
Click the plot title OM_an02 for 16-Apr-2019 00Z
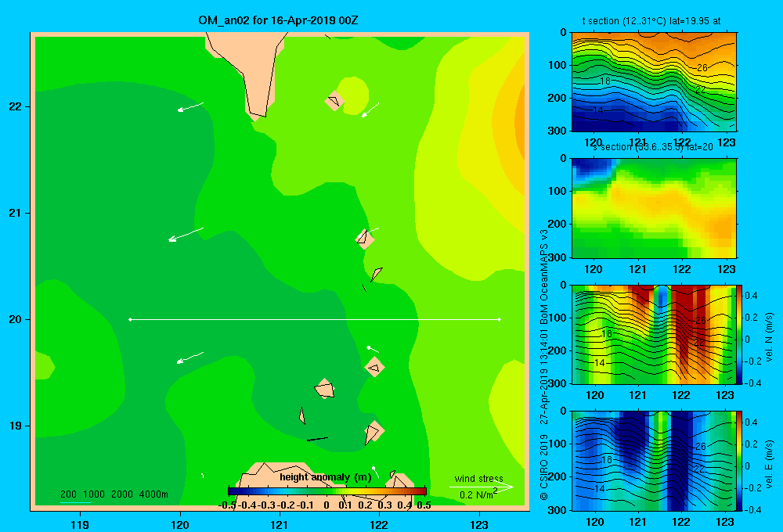click(278, 20)
